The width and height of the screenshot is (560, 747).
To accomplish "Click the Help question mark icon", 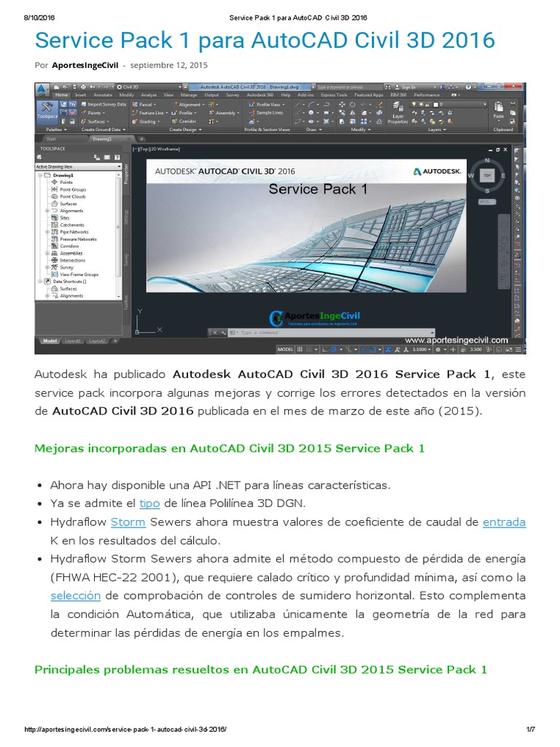I will [x=468, y=88].
